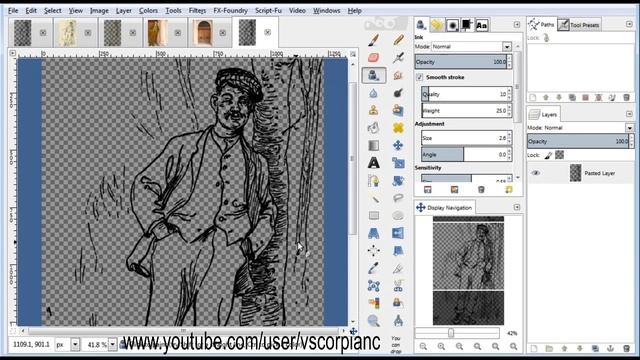The width and height of the screenshot is (640, 360).
Task: Select the Pencil tool
Action: pyautogui.click(x=398, y=40)
